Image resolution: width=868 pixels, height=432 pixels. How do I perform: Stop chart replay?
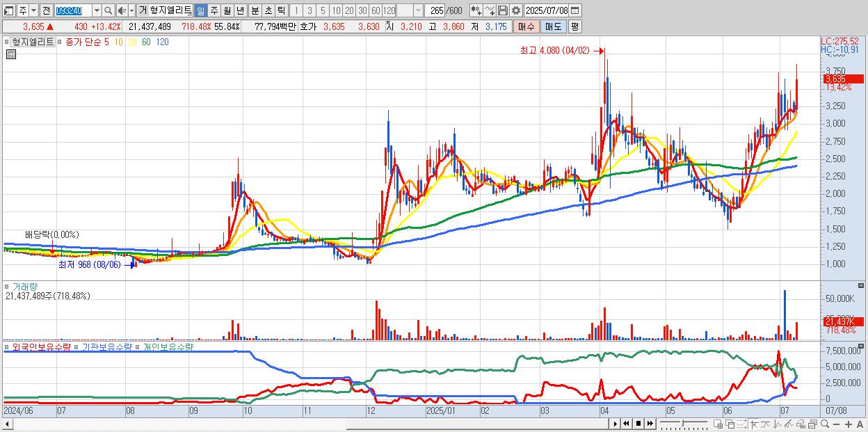click(x=638, y=423)
